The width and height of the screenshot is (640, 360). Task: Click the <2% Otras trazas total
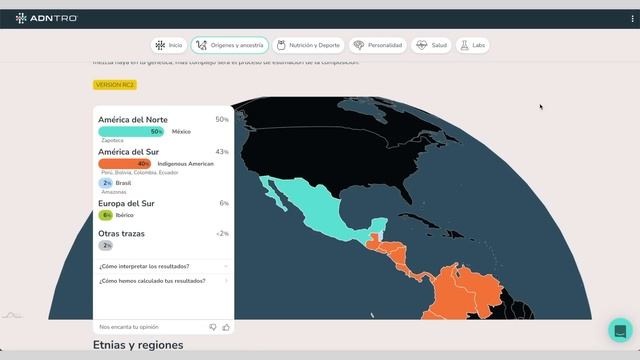click(x=222, y=233)
